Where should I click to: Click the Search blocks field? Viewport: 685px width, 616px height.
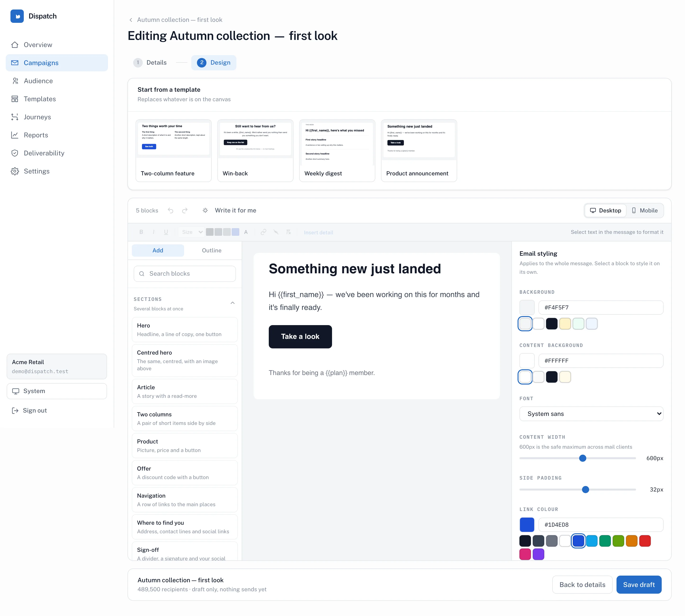[185, 274]
